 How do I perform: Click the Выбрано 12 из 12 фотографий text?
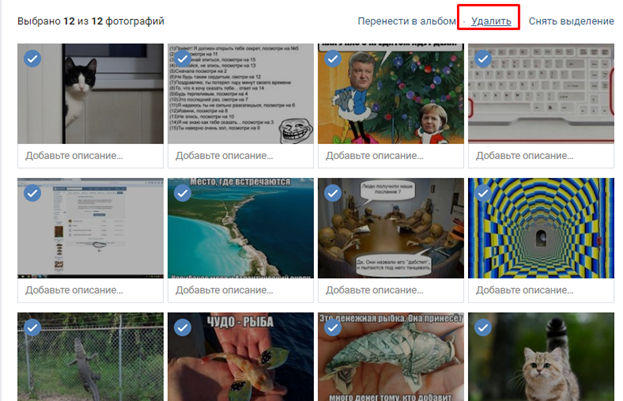[91, 21]
